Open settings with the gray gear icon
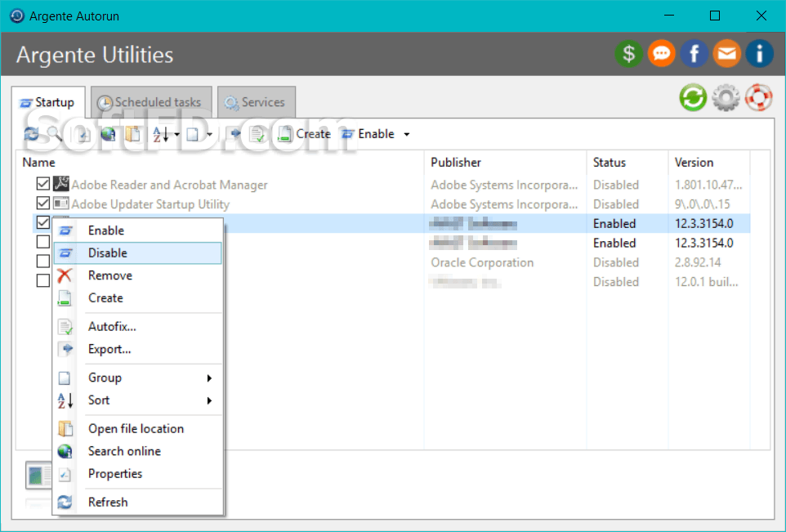This screenshot has height=532, width=786. pos(726,97)
